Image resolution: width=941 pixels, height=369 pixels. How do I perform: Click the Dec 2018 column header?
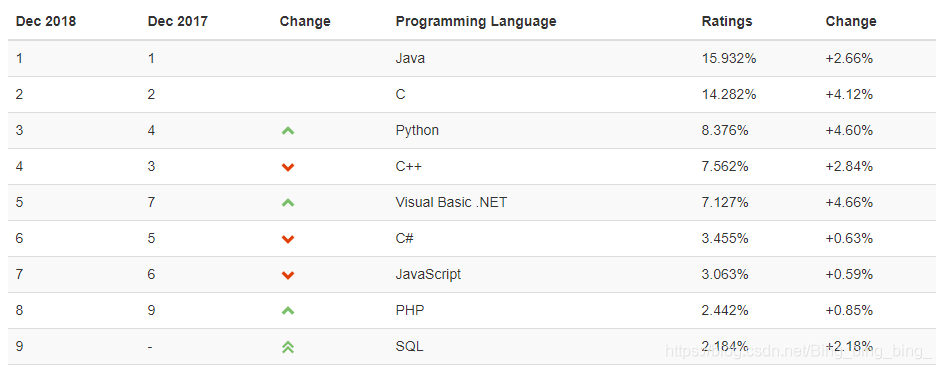point(46,22)
